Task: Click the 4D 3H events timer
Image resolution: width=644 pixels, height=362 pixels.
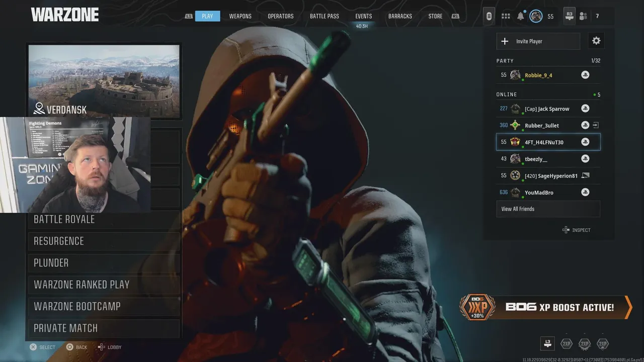Action: point(362,26)
